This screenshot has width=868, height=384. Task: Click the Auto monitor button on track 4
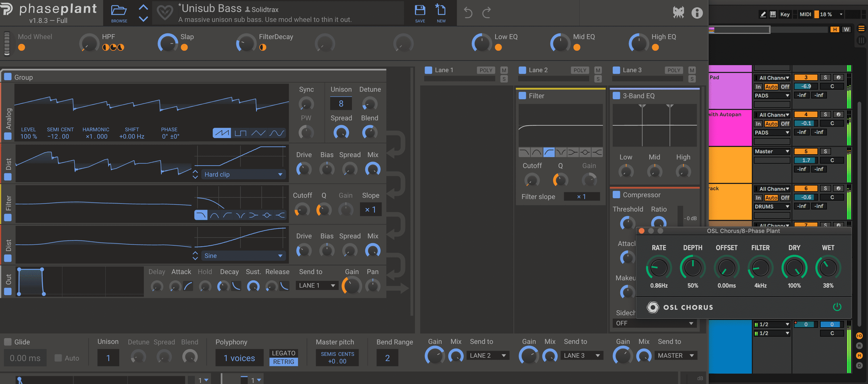(771, 124)
